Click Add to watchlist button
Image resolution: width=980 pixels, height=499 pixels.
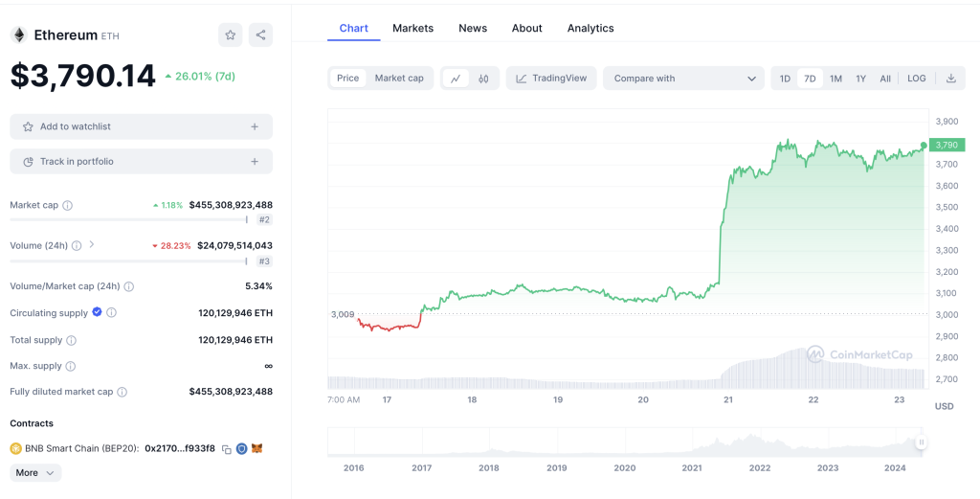(x=142, y=126)
